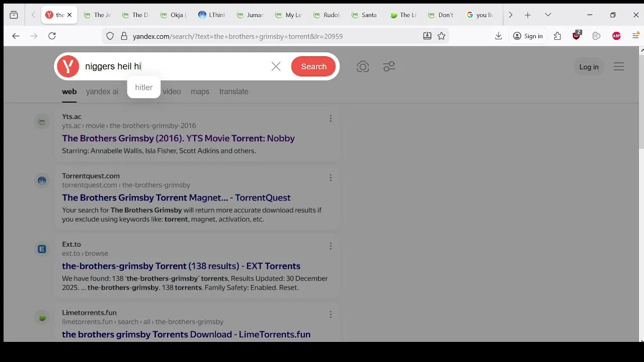Click the page vertical scrollbar
The height and width of the screenshot is (362, 644).
pyautogui.click(x=641, y=101)
